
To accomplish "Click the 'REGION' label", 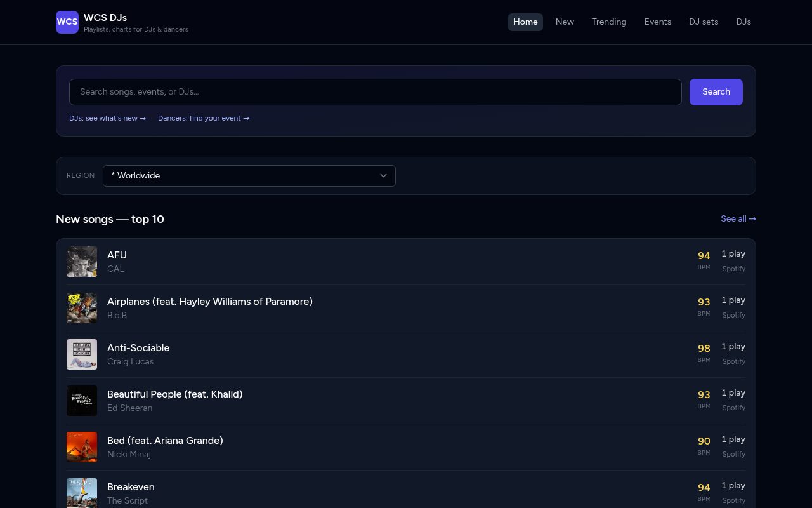I will coord(81,176).
